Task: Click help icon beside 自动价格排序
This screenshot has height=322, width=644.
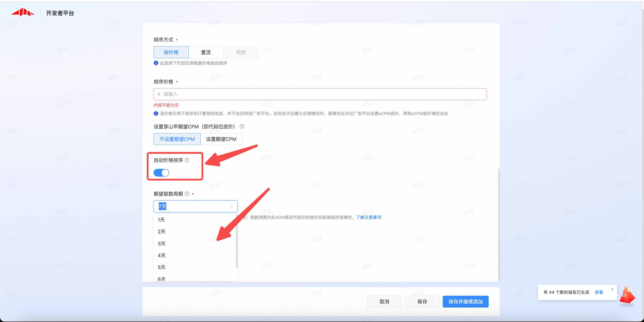Action: (x=187, y=160)
